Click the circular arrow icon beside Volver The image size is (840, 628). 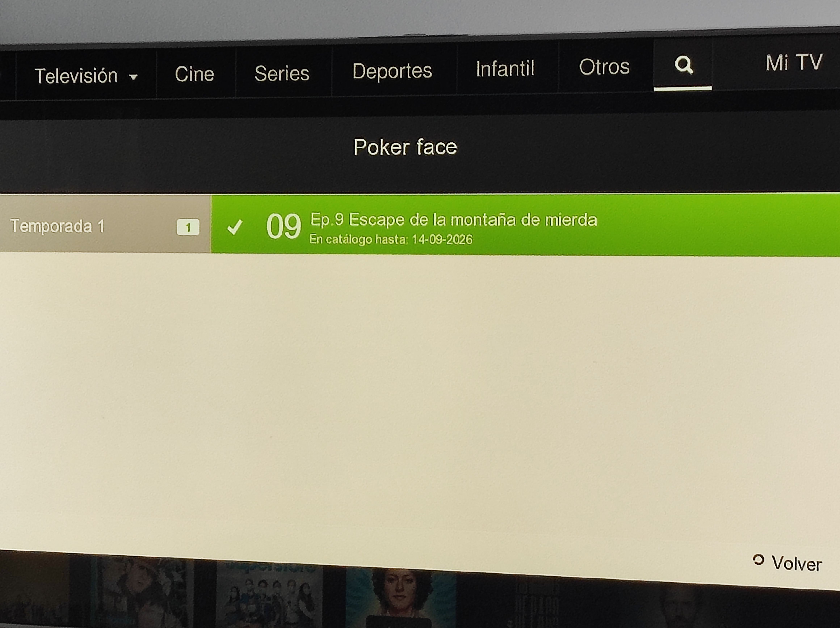pyautogui.click(x=758, y=560)
